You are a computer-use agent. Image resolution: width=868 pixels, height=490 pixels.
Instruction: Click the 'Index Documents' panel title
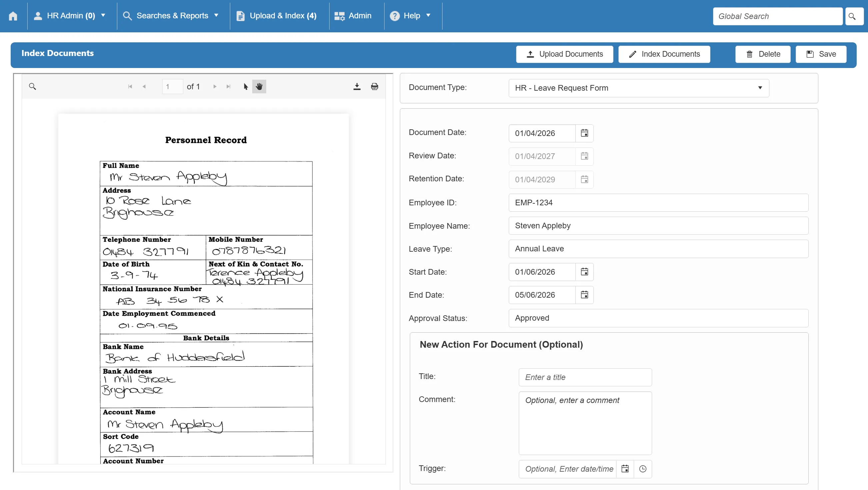pyautogui.click(x=58, y=53)
